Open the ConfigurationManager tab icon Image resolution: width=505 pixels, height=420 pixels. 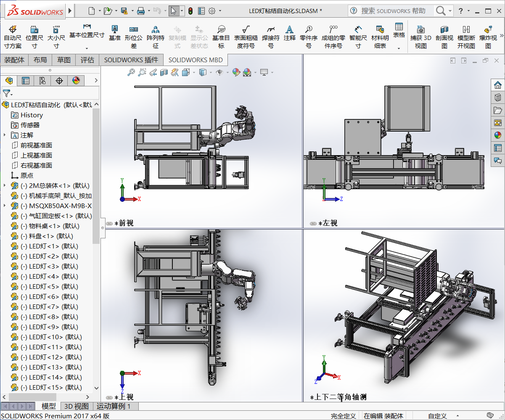pos(42,80)
